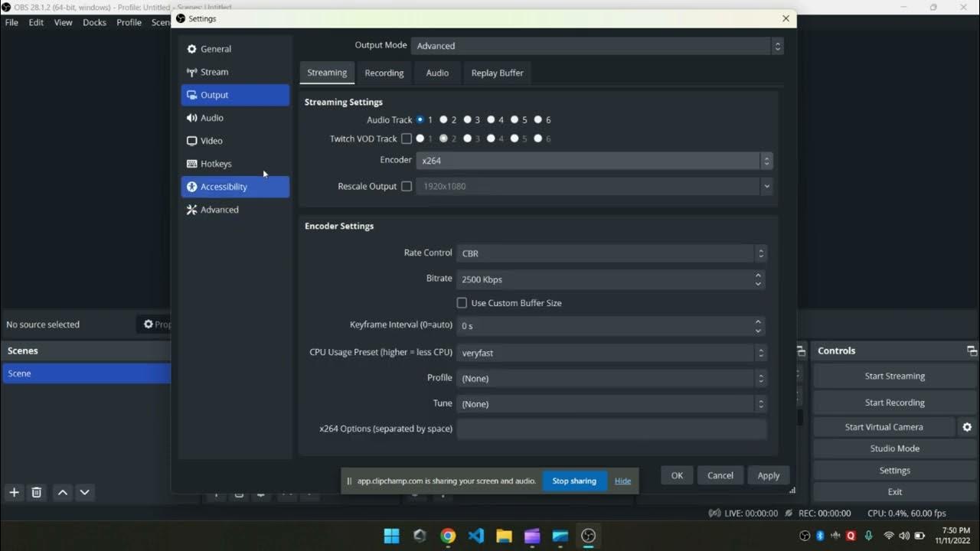
Task: Check Use Custom Buffer Size
Action: coord(462,303)
